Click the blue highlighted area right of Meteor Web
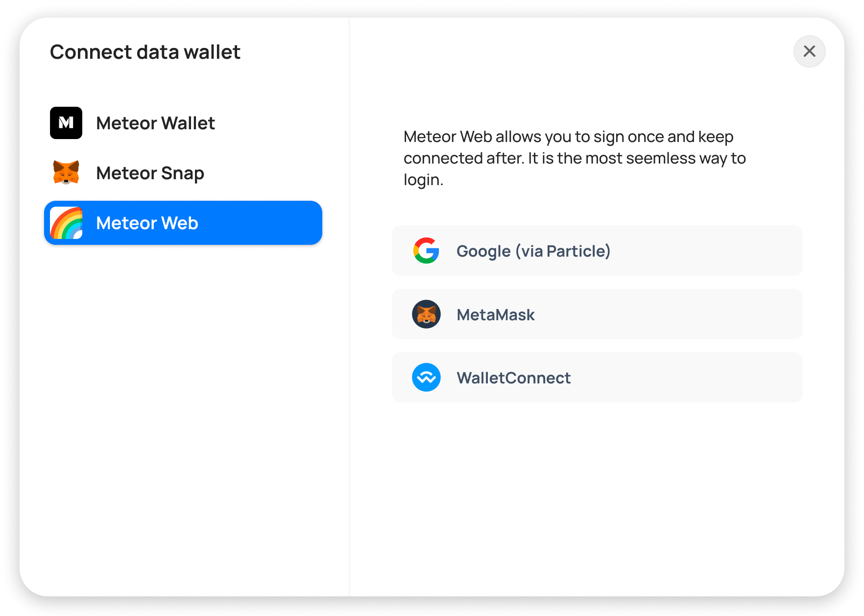The width and height of the screenshot is (864, 616). 264,223
